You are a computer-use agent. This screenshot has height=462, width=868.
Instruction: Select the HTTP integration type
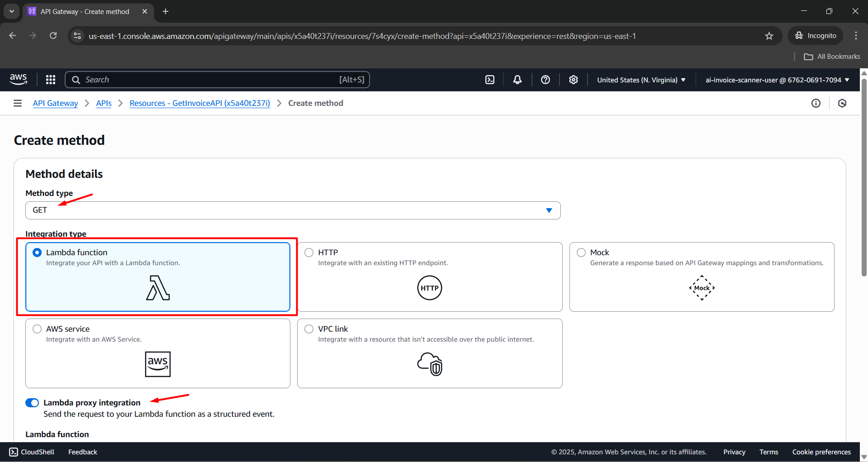tap(309, 252)
